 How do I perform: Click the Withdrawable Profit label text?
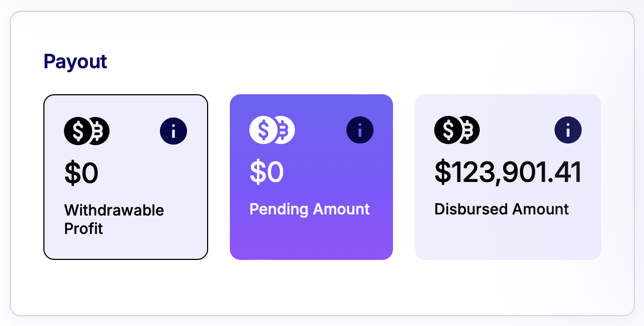point(114,219)
